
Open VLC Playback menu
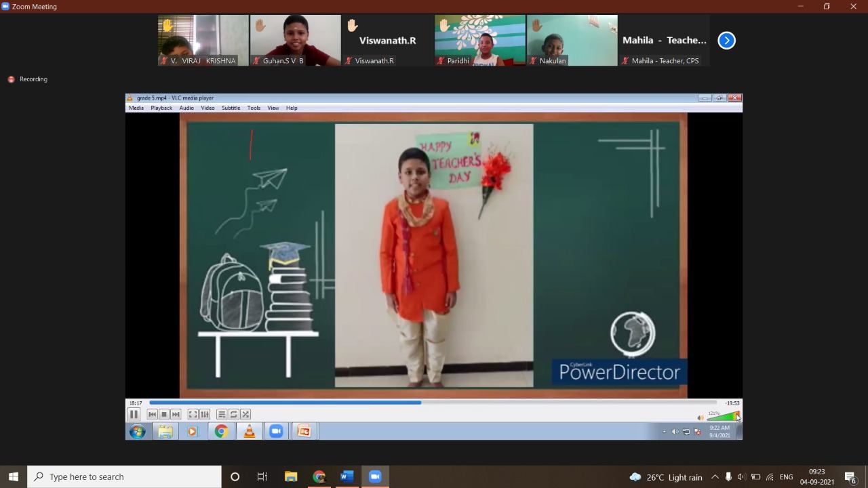point(161,108)
